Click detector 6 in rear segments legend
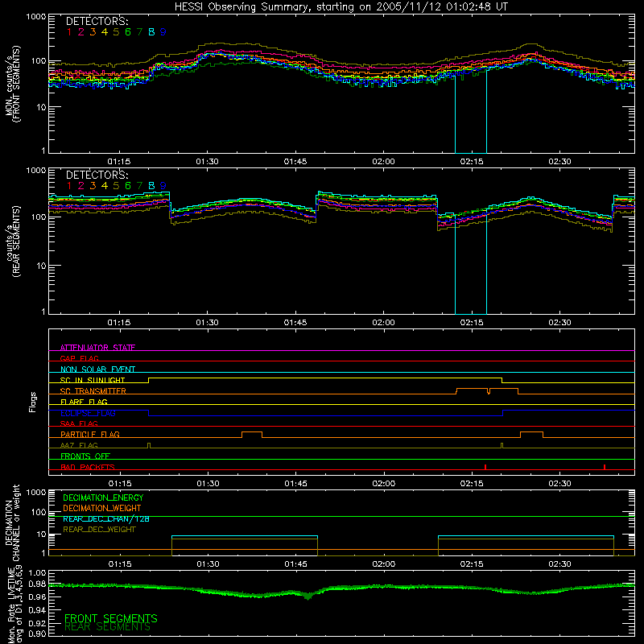 (x=128, y=186)
